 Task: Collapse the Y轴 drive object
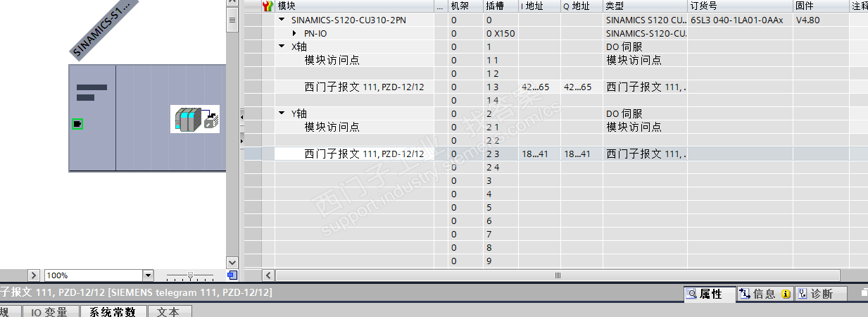pos(282,113)
